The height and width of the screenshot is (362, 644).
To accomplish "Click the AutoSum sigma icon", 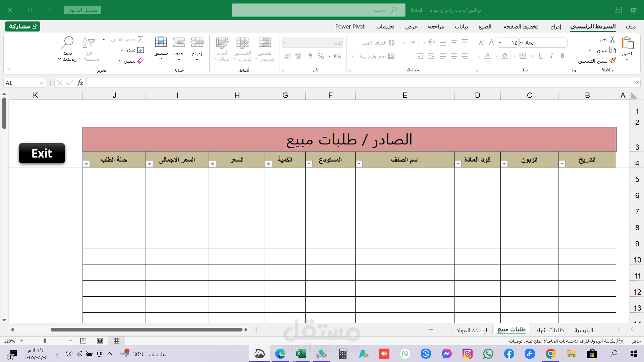I will click(x=141, y=39).
